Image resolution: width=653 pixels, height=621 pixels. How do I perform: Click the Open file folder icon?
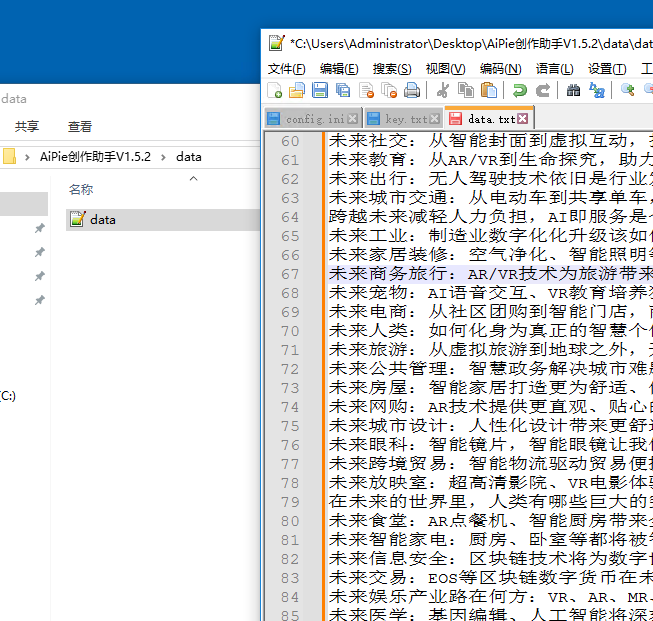pos(297,90)
